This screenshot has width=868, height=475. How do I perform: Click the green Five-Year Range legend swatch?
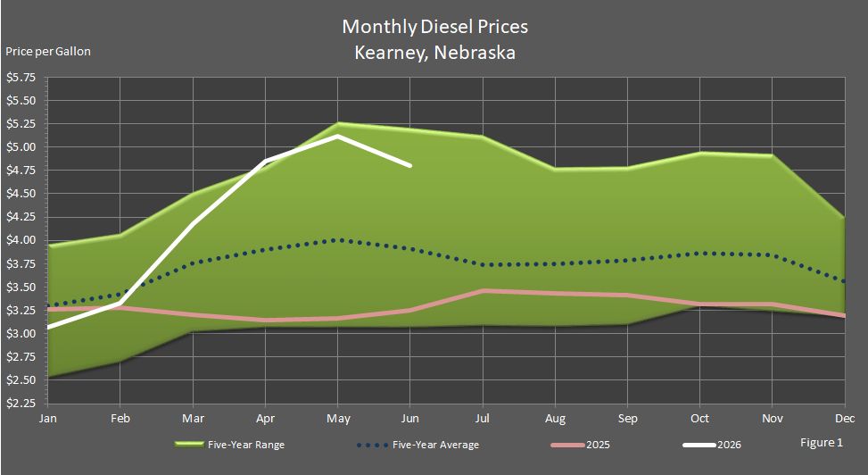189,445
